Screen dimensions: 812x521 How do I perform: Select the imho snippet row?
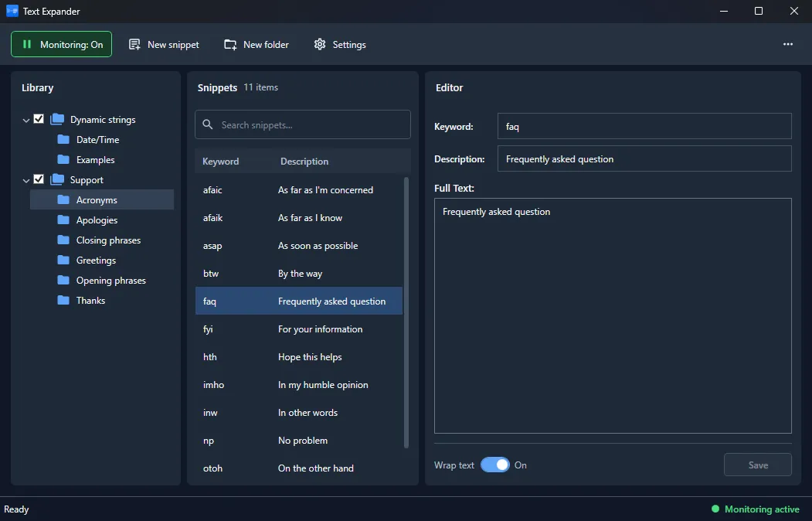299,385
